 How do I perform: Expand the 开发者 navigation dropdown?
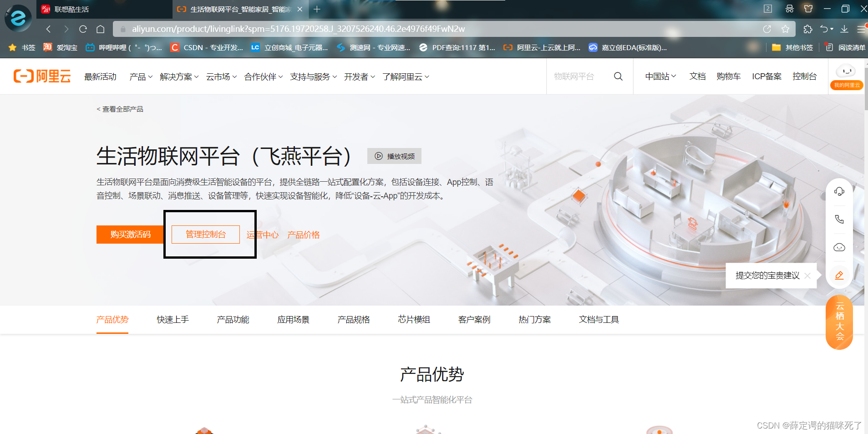coord(360,77)
